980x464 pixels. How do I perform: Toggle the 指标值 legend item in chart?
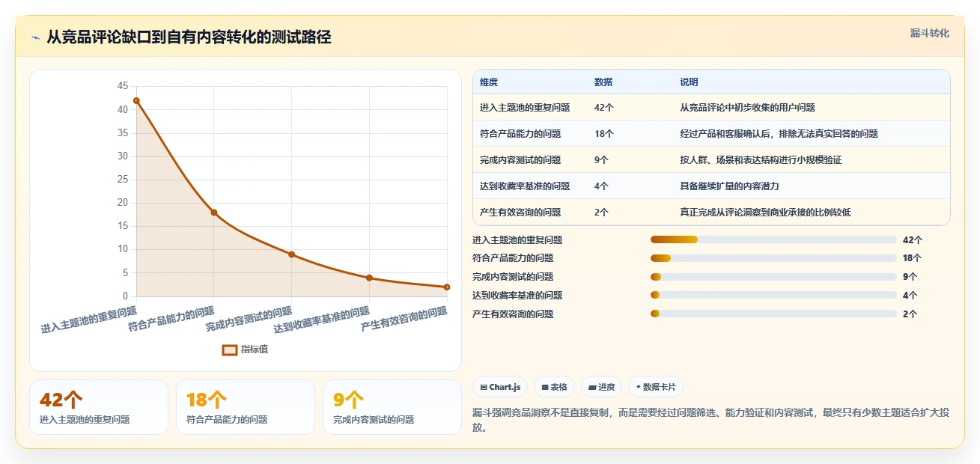pos(245,349)
